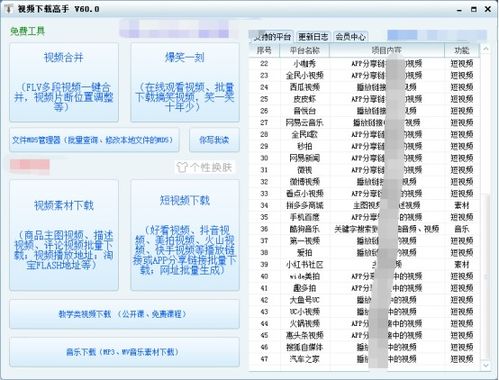Select row 拼多多商城

pyautogui.click(x=364, y=205)
